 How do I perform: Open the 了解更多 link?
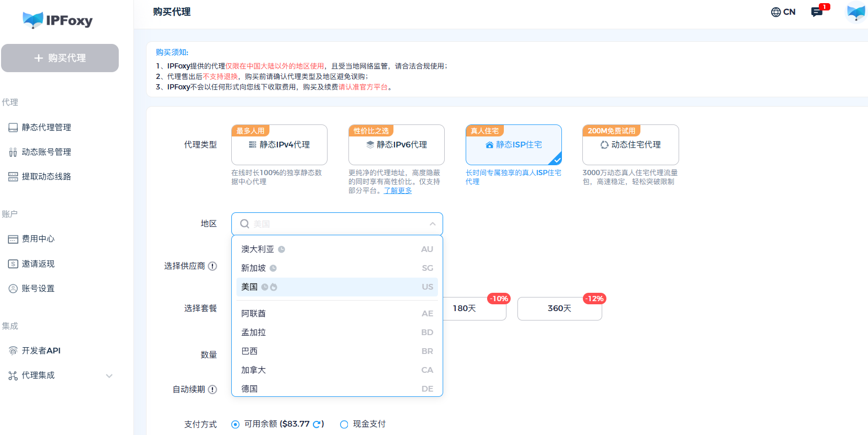[x=398, y=191]
